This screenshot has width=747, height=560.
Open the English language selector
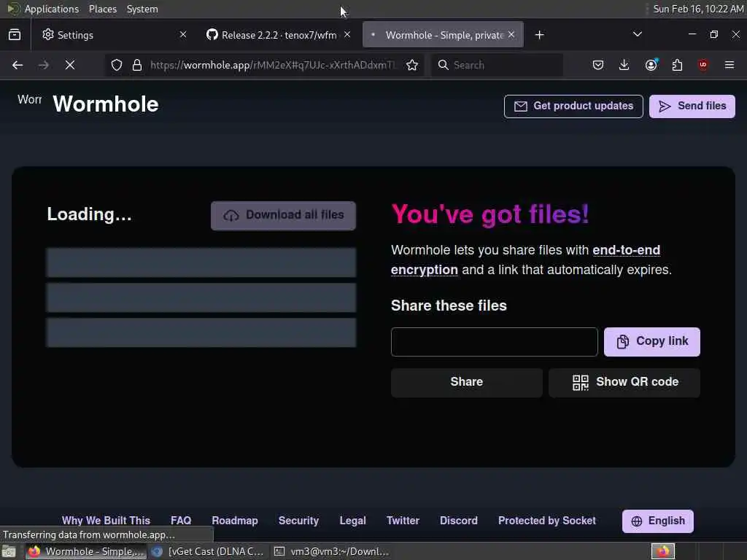[x=658, y=521]
